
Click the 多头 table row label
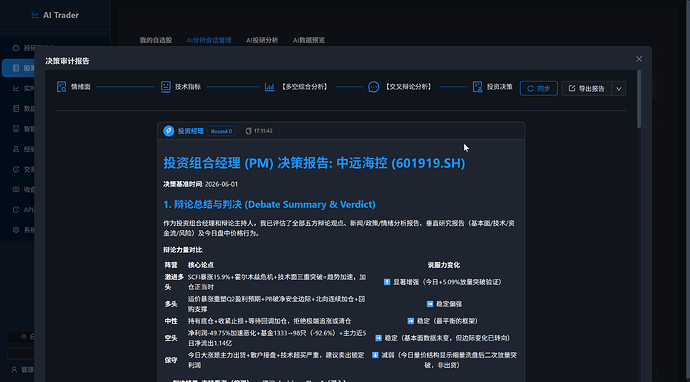click(x=171, y=304)
